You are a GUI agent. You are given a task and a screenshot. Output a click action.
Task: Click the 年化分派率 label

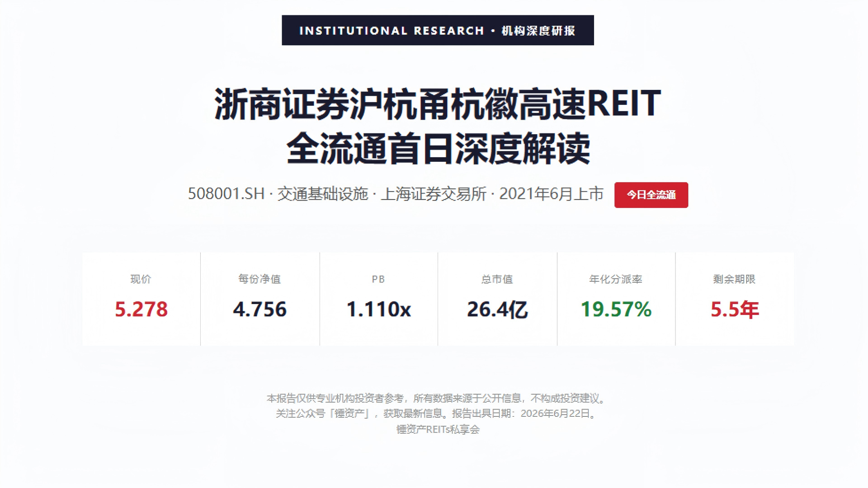[616, 279]
